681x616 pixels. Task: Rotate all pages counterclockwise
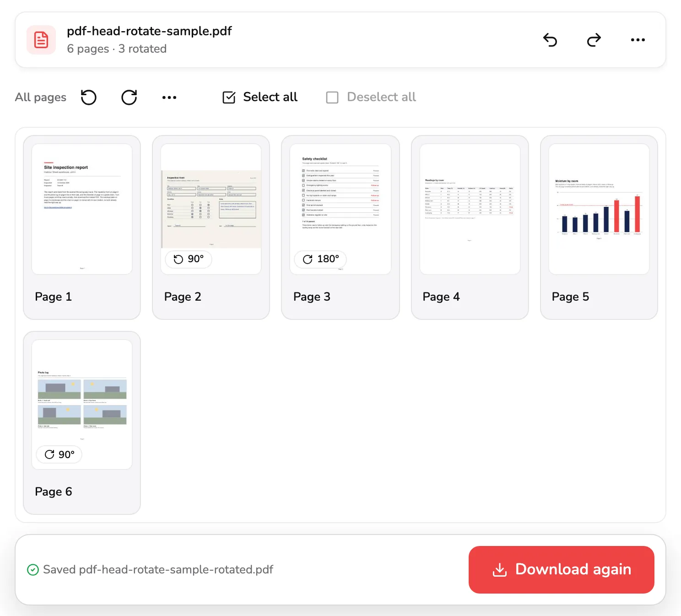[x=89, y=97]
